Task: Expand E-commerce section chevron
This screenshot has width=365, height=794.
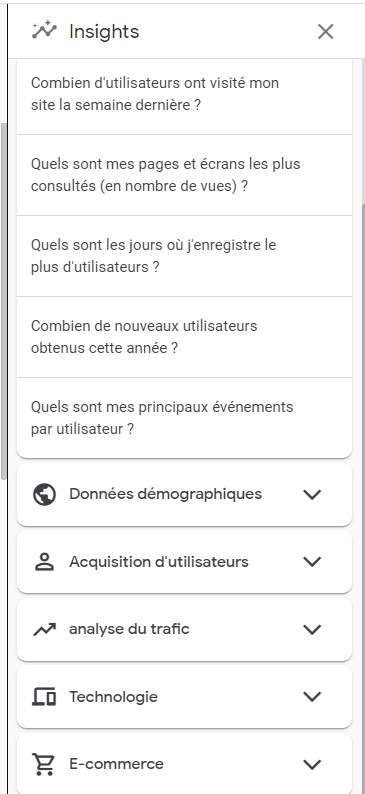Action: point(312,764)
